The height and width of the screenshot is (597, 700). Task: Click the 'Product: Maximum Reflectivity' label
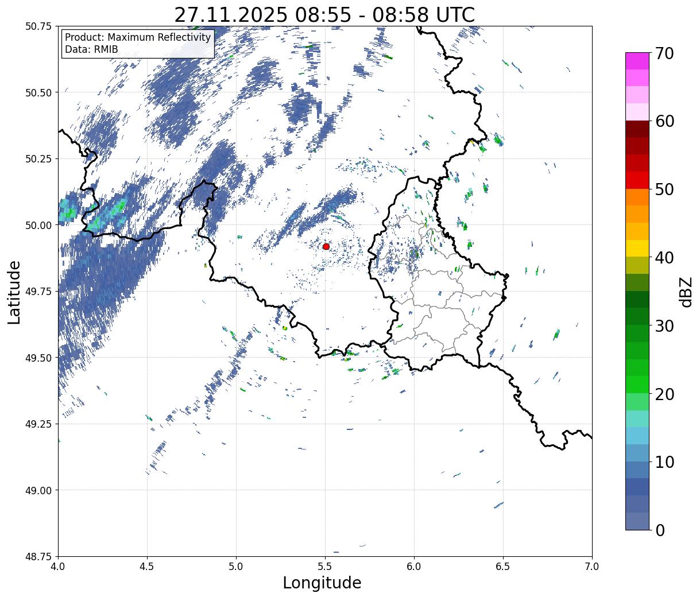click(x=138, y=37)
